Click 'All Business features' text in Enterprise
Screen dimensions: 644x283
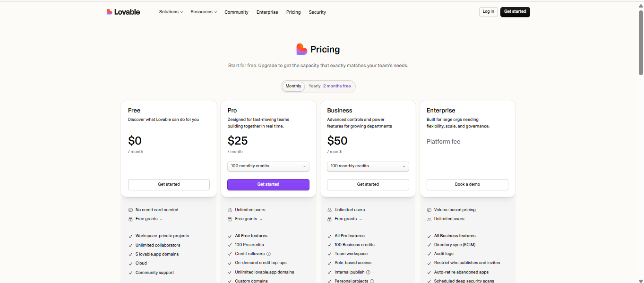[x=455, y=236]
